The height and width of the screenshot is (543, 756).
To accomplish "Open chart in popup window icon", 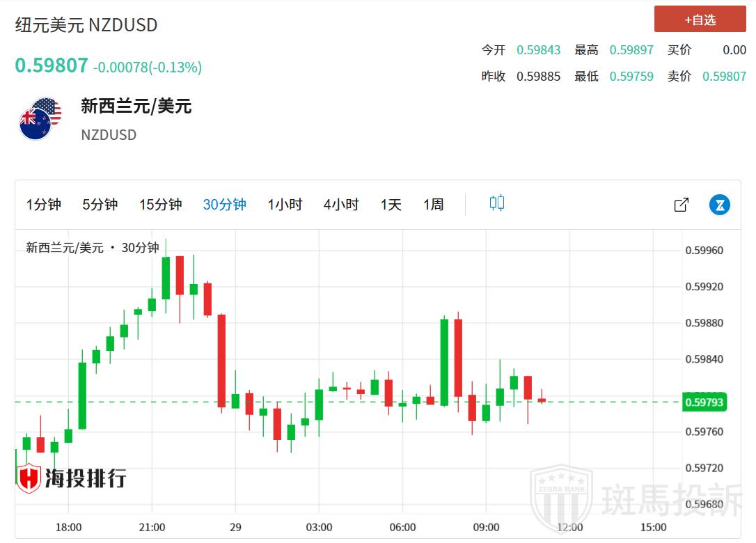I will click(682, 205).
